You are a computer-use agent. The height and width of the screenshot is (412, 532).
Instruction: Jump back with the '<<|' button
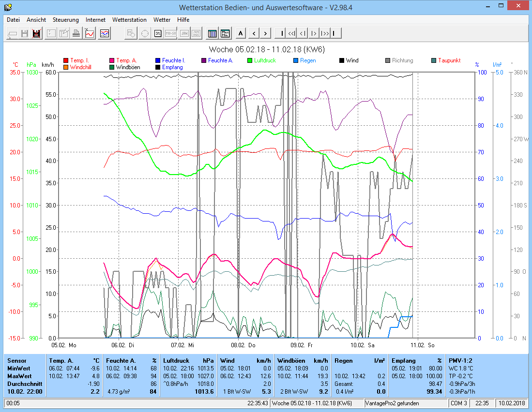coord(291,33)
